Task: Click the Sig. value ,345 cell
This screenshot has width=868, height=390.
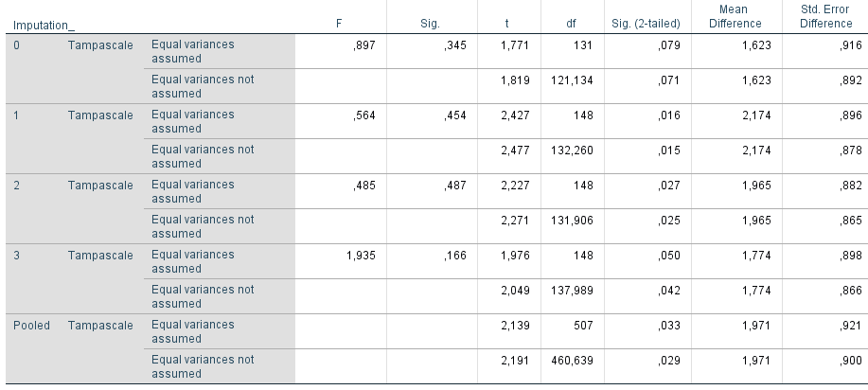Action: 454,44
